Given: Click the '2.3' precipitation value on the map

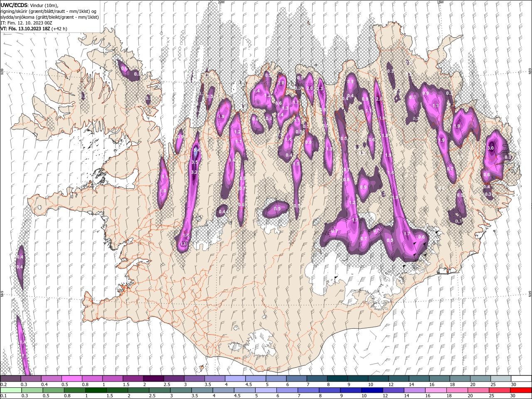Looking at the screenshot, I should click(320, 89).
